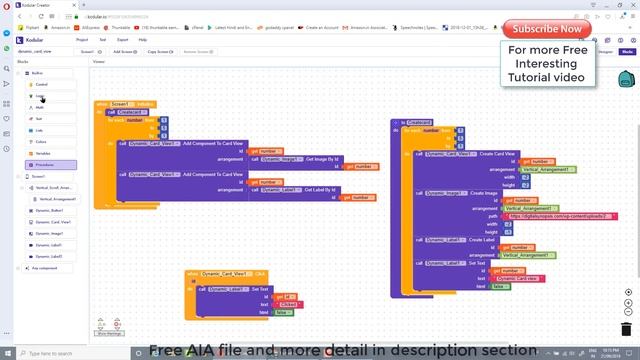
Task: Click Opera sidebar flow send icon
Action: pyautogui.click(x=7, y=84)
